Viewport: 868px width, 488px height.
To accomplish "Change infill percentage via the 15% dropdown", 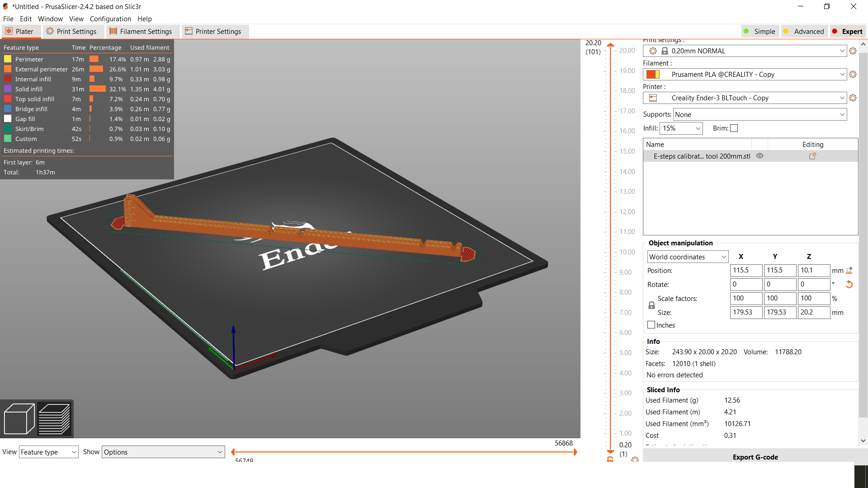I will [681, 128].
